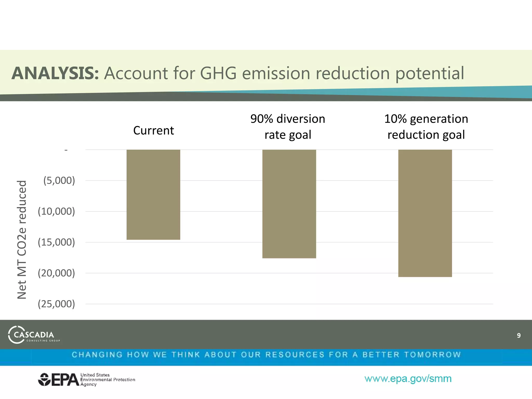
Task: Open the www.epa.gov/smm link
Action: pyautogui.click(x=408, y=379)
